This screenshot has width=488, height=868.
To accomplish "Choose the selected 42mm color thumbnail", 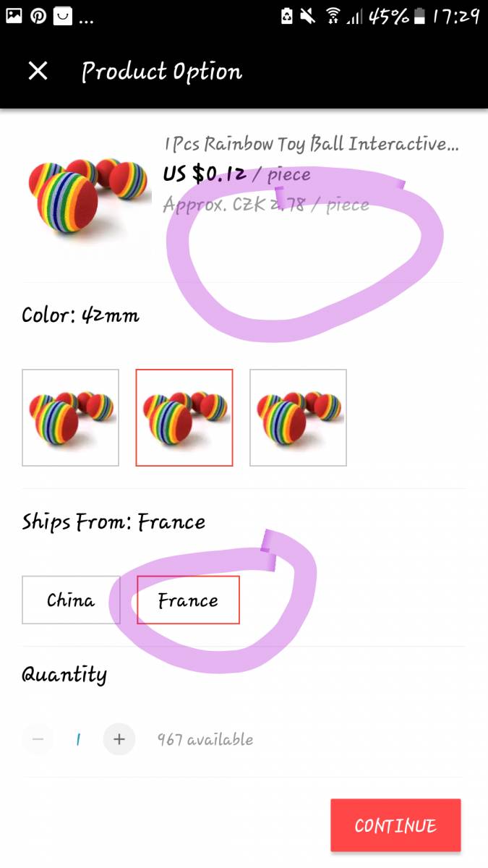I will click(x=184, y=417).
